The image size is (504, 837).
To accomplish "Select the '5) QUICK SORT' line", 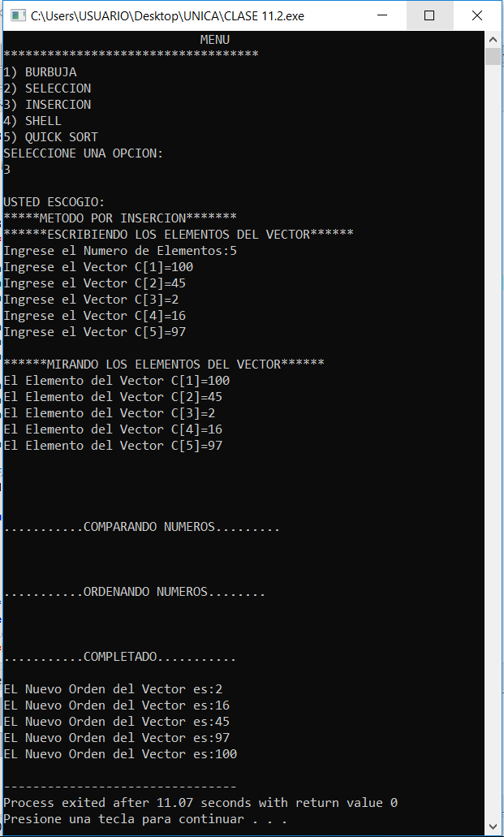I will 50,137.
